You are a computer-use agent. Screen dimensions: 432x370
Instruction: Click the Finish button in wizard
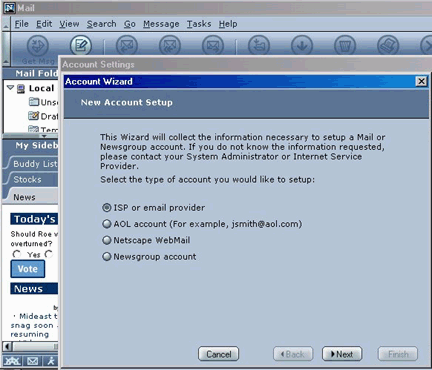point(398,354)
